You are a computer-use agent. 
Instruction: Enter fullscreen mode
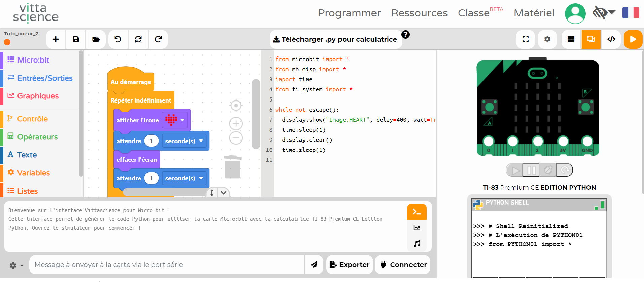pyautogui.click(x=526, y=39)
